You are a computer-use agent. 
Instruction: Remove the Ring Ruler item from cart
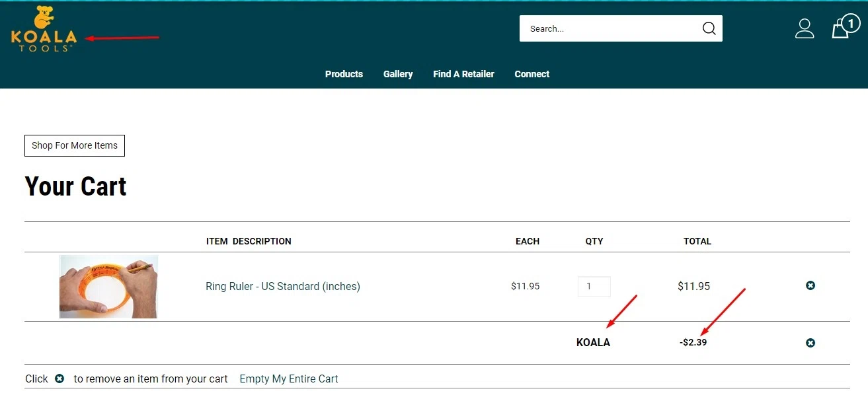(x=810, y=285)
